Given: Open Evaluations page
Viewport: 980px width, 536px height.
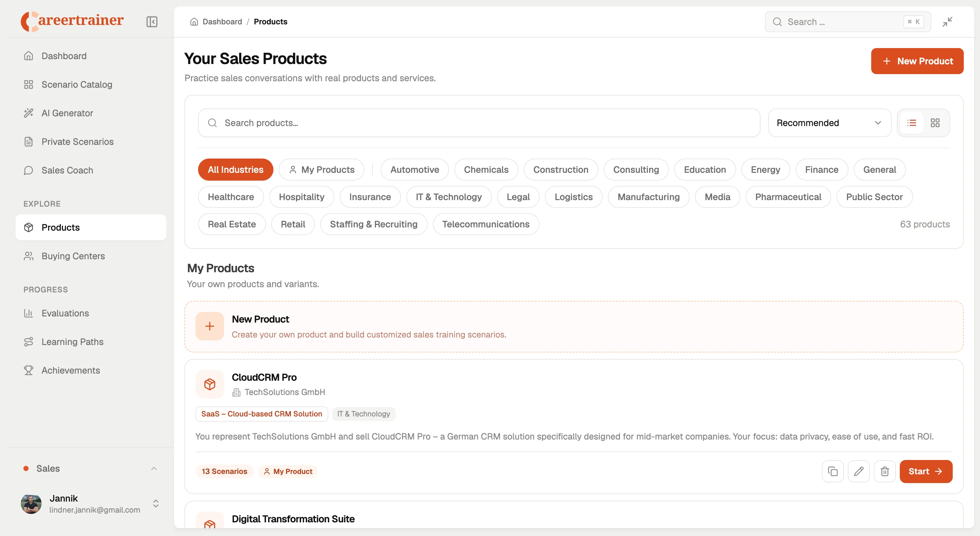Looking at the screenshot, I should (x=91, y=313).
